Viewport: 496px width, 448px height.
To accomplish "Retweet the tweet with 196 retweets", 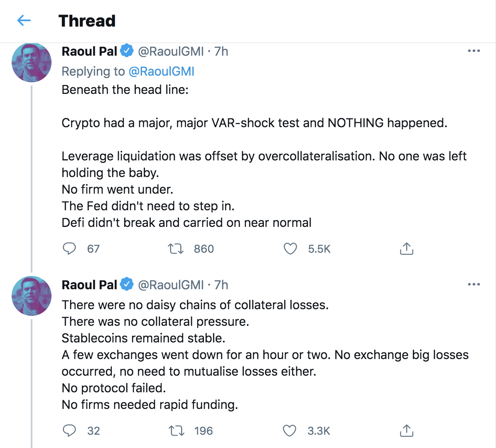I will pos(176,431).
